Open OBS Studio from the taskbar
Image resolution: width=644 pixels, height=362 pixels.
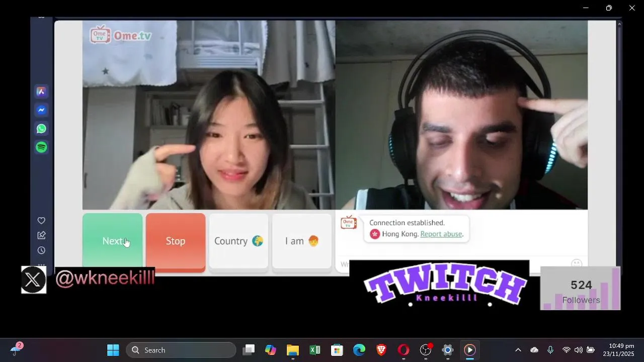click(426, 350)
